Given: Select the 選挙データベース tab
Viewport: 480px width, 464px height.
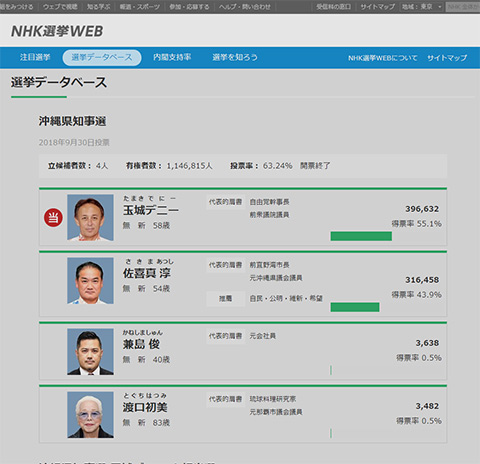Looking at the screenshot, I should (102, 57).
